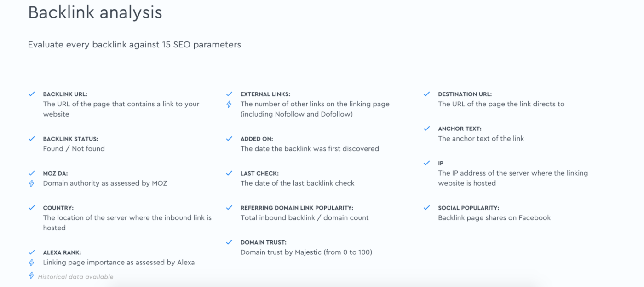644x287 pixels.
Task: Click the ALEXA RANK parameter label
Action: 62,253
